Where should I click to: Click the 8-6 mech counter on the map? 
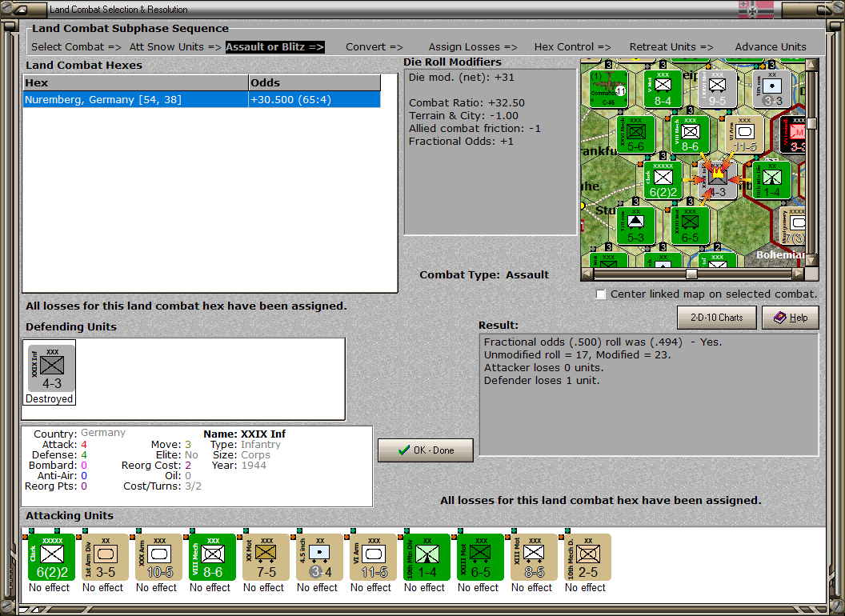pyautogui.click(x=691, y=134)
